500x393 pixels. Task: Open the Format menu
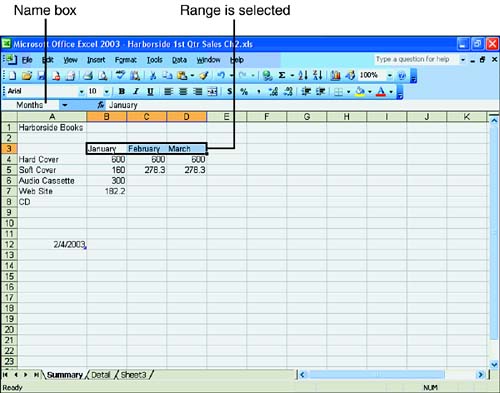(126, 60)
